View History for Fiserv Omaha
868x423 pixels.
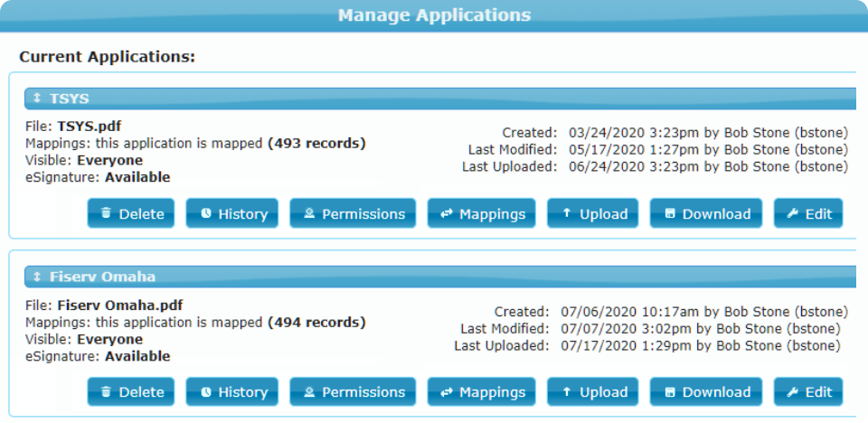tap(232, 392)
